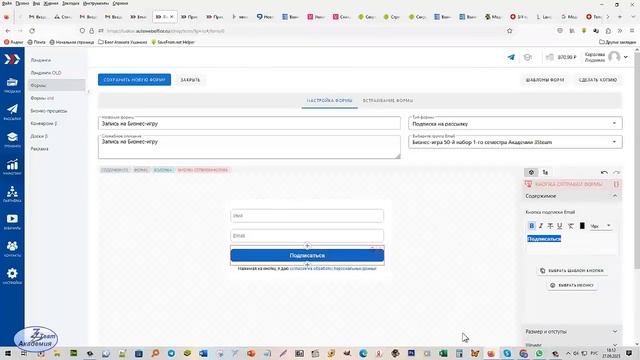Open the Маркетинг bar-chart sidebar icon

12,167
